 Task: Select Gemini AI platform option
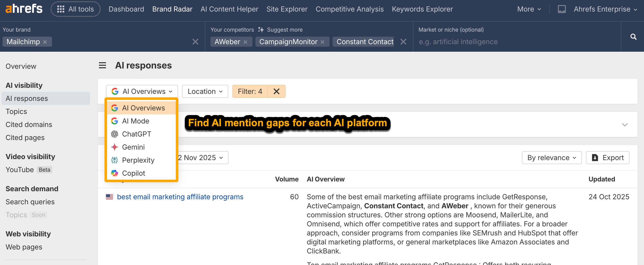point(133,147)
